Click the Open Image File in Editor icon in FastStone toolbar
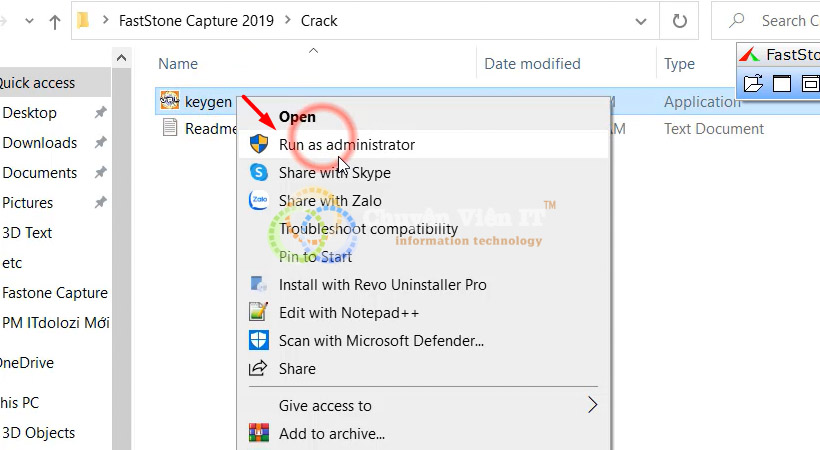 pos(752,84)
